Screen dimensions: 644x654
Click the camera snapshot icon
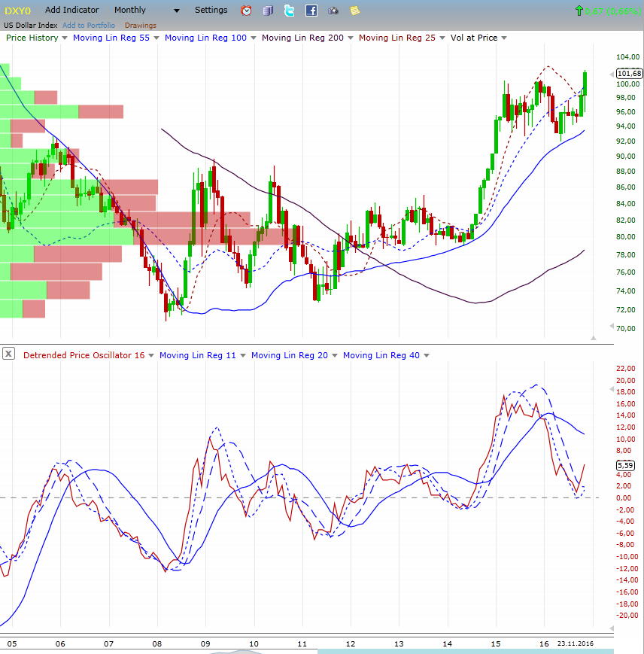(x=333, y=11)
